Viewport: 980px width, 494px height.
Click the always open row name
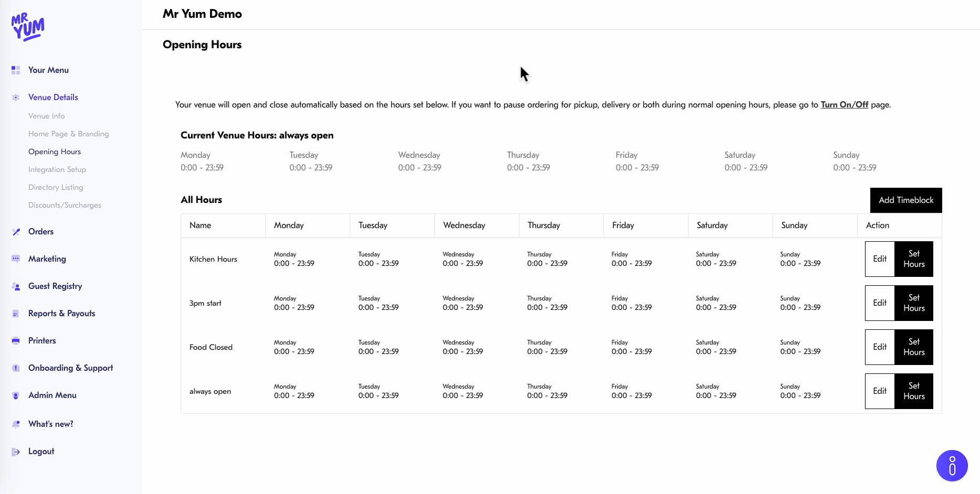point(210,391)
